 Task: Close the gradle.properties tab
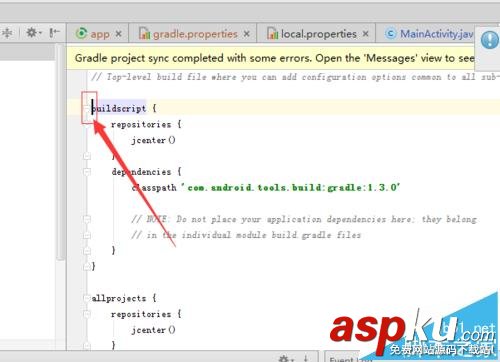(x=246, y=34)
